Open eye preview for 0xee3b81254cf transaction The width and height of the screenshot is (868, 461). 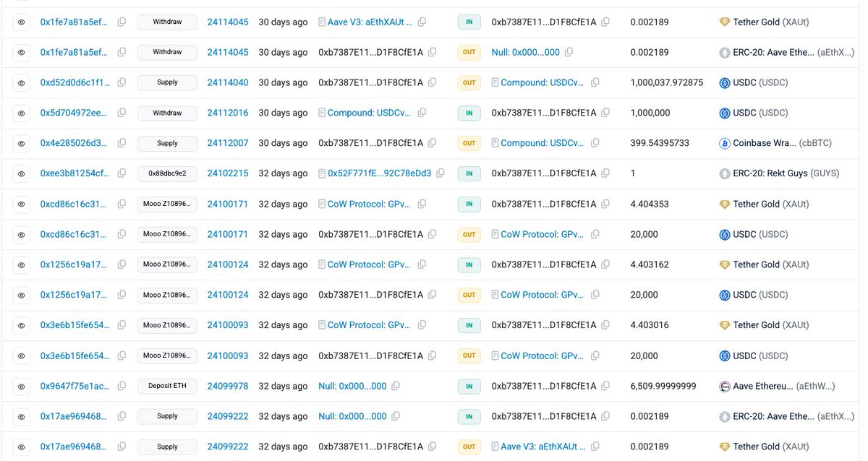coord(22,174)
